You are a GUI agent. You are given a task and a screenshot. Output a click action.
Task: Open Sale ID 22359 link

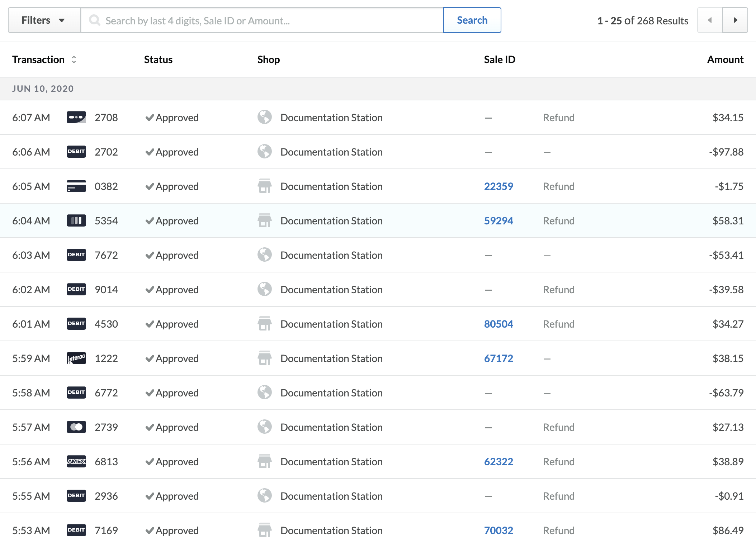coord(499,186)
